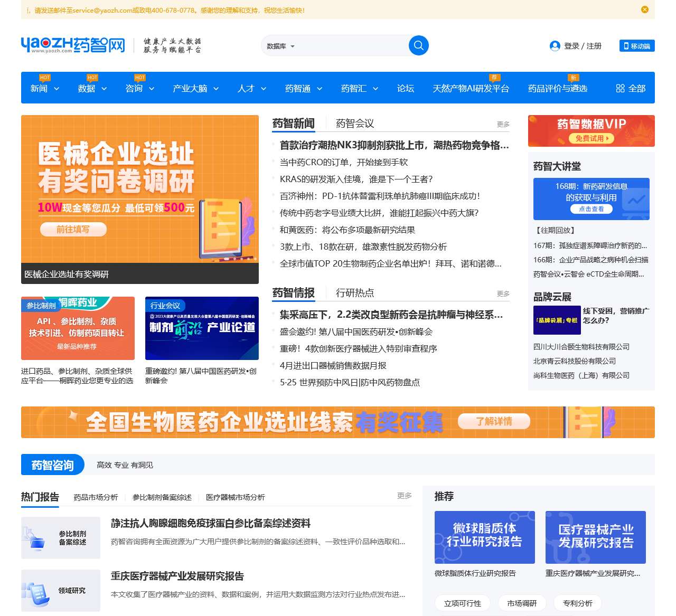
Task: Click the 领域研究 report icon
Action: click(61, 591)
